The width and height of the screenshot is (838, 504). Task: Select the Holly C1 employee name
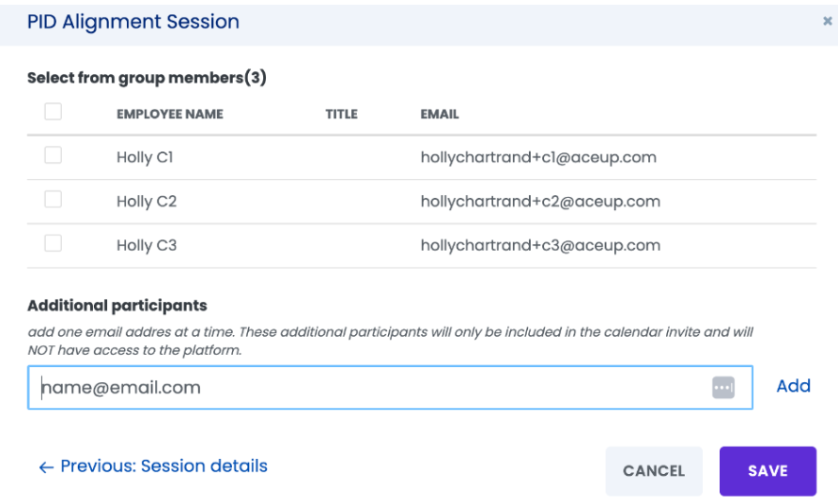(145, 158)
